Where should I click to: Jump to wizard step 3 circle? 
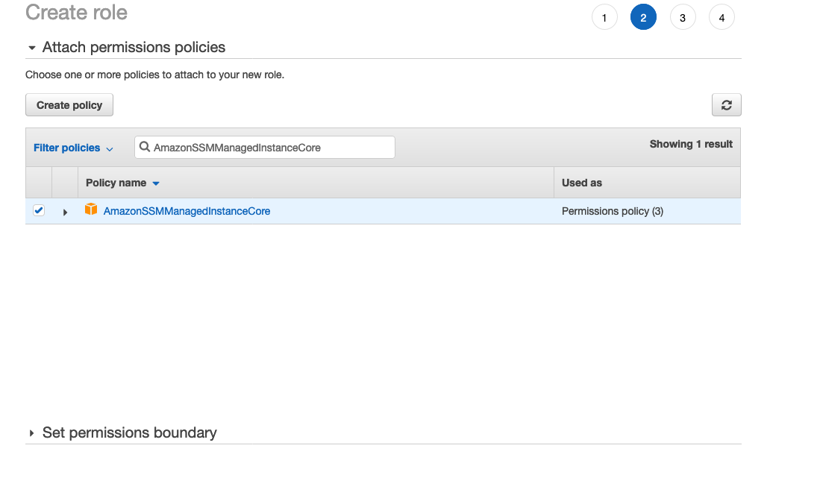click(x=683, y=18)
